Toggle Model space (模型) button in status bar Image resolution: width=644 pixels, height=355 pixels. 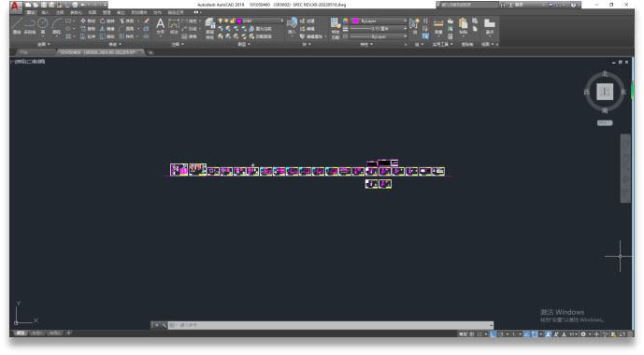(x=463, y=334)
